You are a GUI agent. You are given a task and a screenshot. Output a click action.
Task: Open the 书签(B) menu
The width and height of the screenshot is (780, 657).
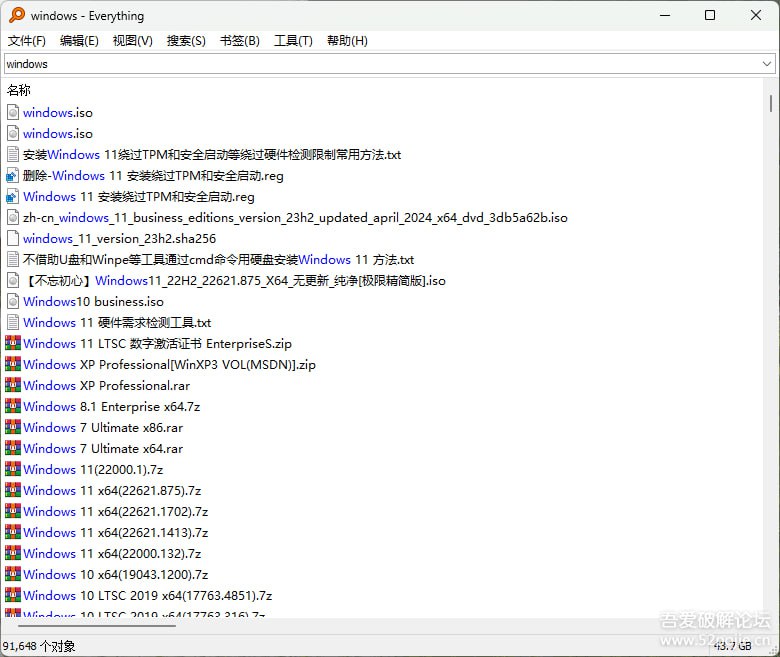point(239,41)
